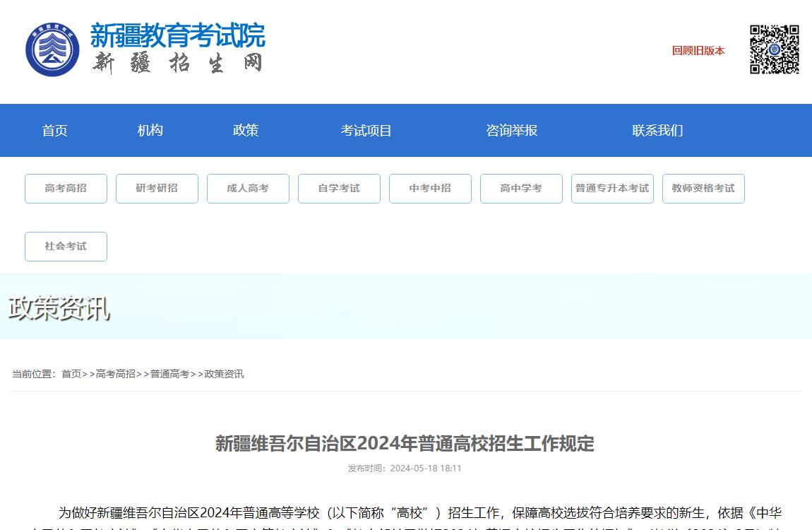
Task: Click the 成人高考 button
Action: click(248, 188)
